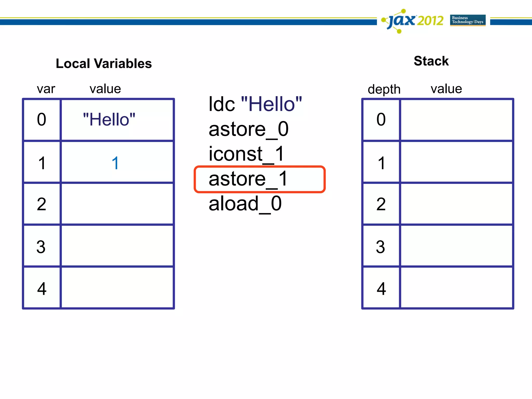Viewport: 532px width, 399px height.
Task: Click the stack value column header
Action: pyautogui.click(x=446, y=89)
